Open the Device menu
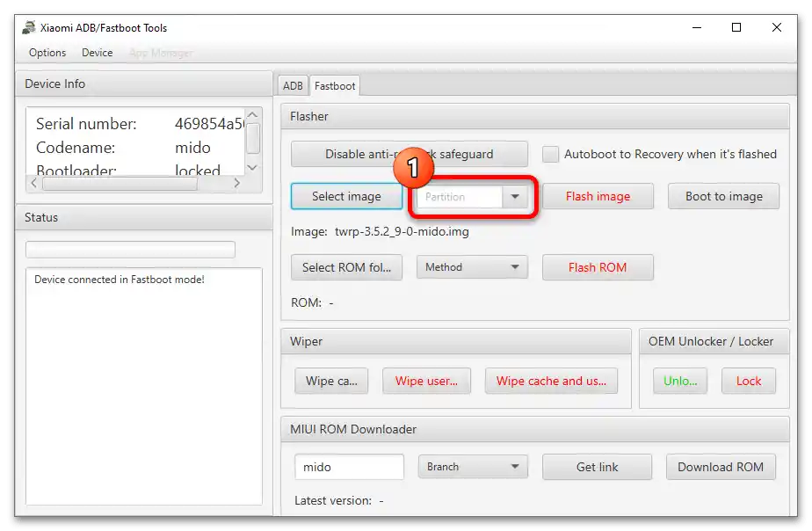812x531 pixels. tap(98, 53)
